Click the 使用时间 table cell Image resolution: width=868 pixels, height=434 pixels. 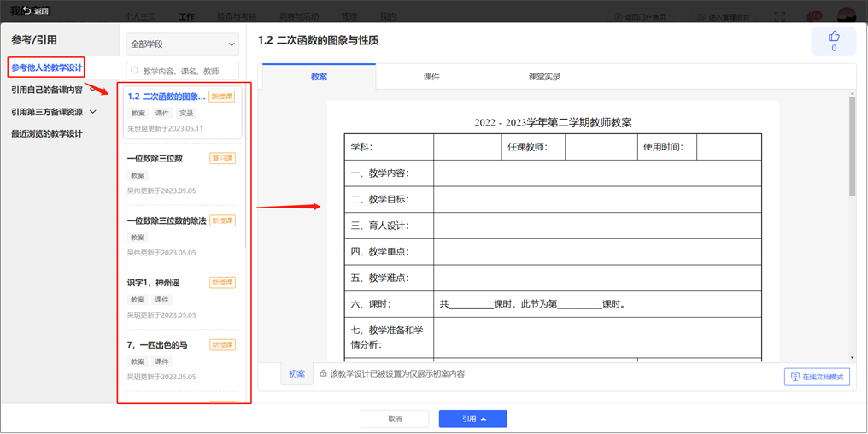coord(667,147)
